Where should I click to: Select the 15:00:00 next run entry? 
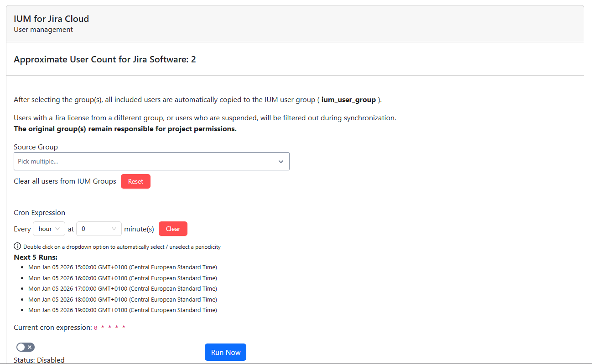pyautogui.click(x=122, y=267)
